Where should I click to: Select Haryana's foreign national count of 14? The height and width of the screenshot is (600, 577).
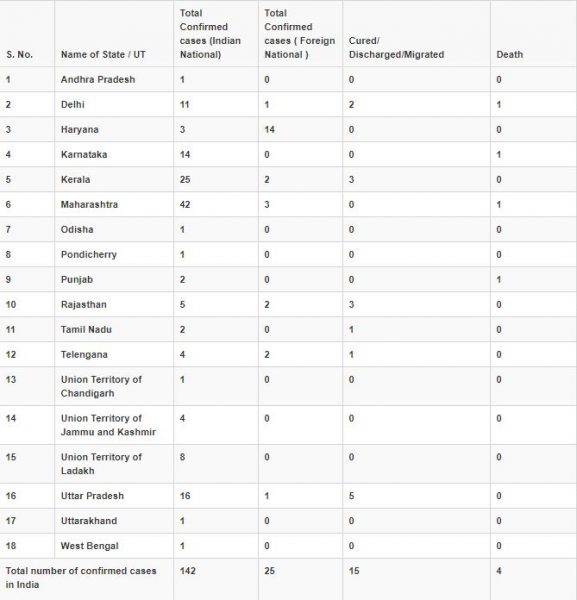point(269,130)
